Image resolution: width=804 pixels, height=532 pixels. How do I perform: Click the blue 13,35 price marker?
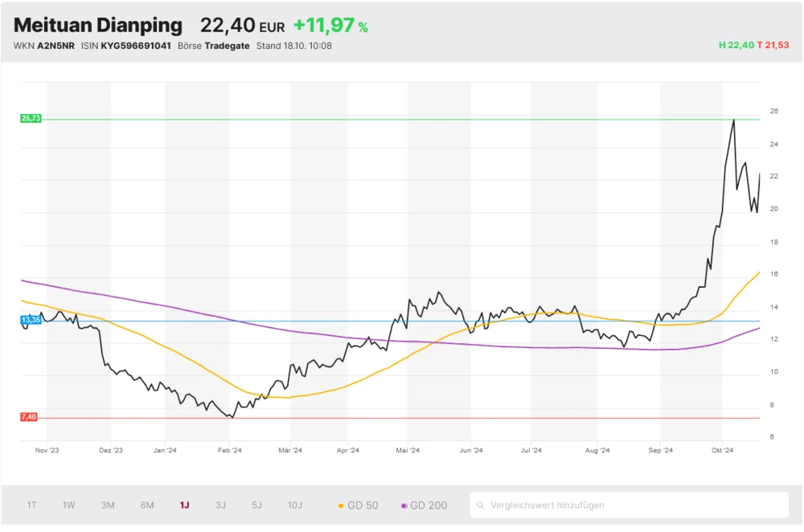click(31, 320)
